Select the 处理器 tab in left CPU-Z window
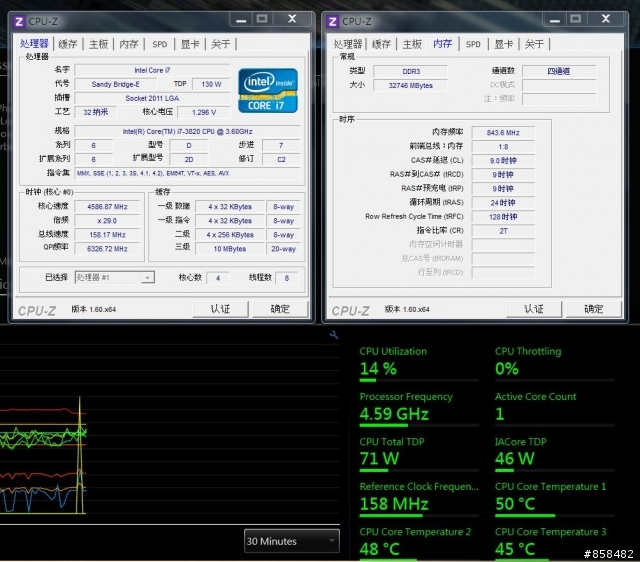Image resolution: width=640 pixels, height=562 pixels. pyautogui.click(x=34, y=44)
